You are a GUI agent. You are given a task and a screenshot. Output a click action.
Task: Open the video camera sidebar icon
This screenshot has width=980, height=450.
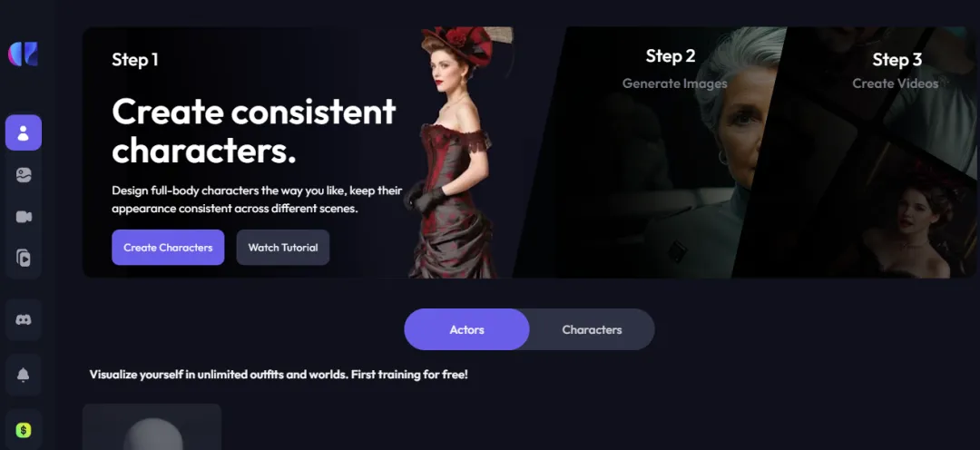pos(24,217)
